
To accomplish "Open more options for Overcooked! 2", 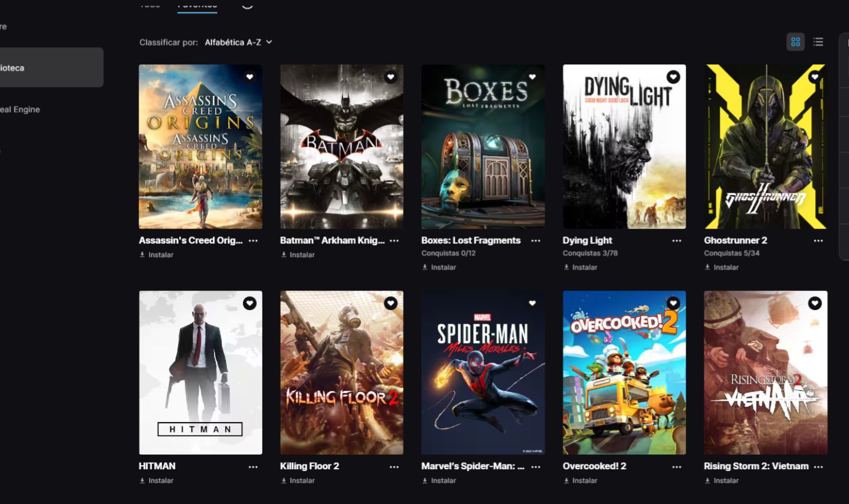I will pos(677,467).
